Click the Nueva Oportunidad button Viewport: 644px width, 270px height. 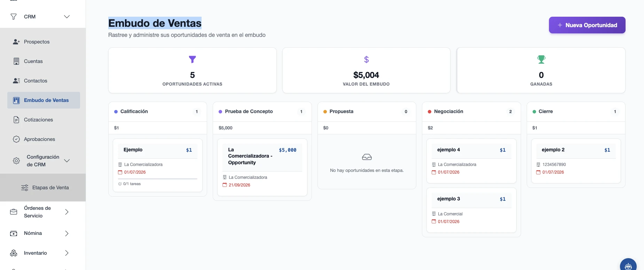(587, 25)
